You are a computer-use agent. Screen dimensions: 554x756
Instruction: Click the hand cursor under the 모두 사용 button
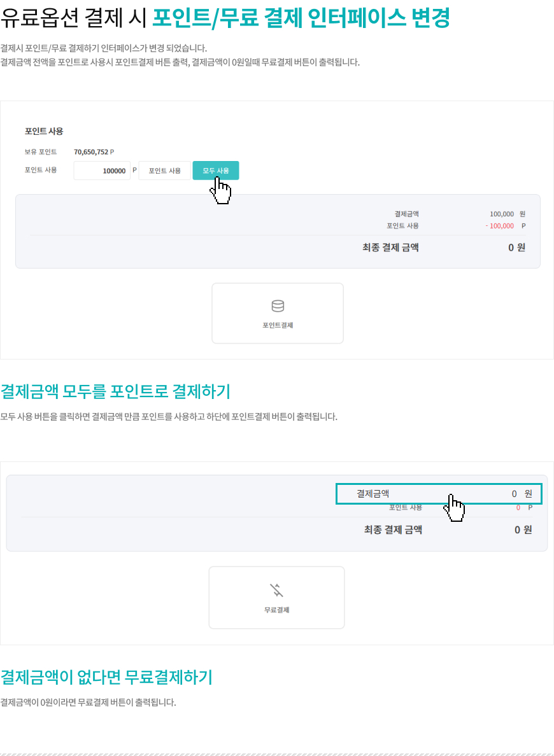tap(220, 190)
